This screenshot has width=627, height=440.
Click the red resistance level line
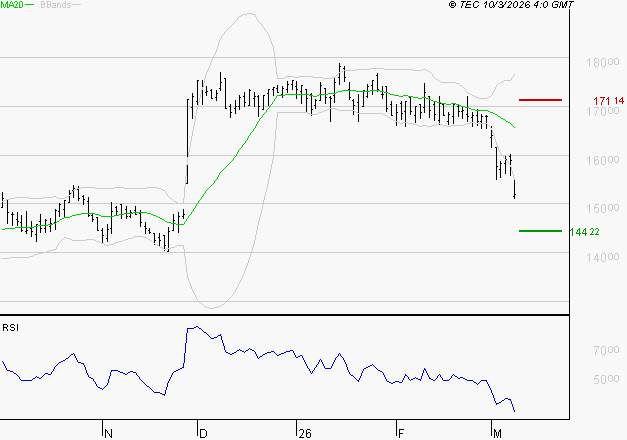click(540, 100)
